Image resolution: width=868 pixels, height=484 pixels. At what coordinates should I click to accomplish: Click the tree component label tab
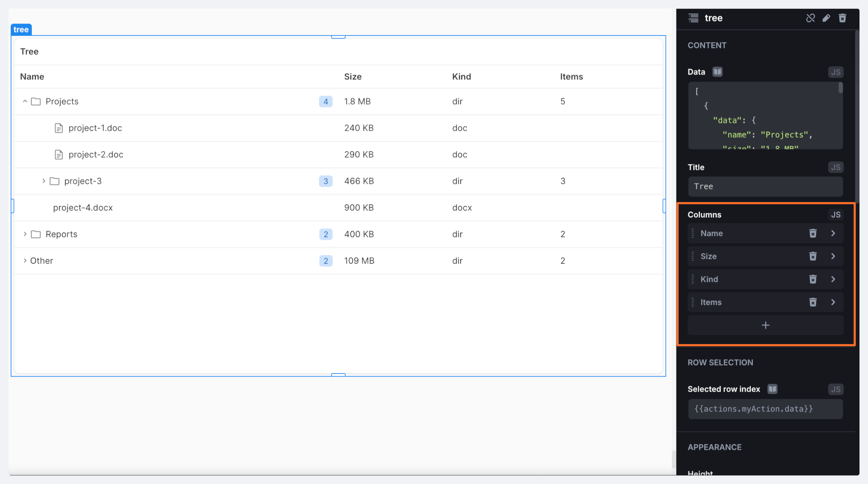[x=21, y=29]
